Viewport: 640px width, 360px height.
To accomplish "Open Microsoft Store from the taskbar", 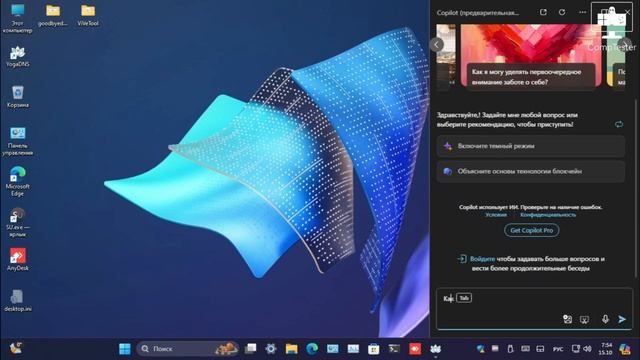I will 373,349.
